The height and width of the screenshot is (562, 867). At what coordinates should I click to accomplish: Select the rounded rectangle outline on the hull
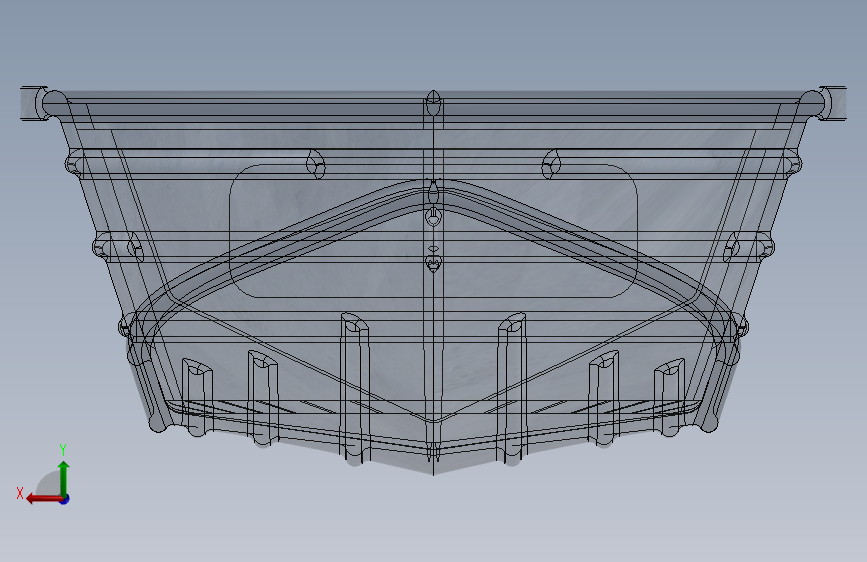(434, 231)
